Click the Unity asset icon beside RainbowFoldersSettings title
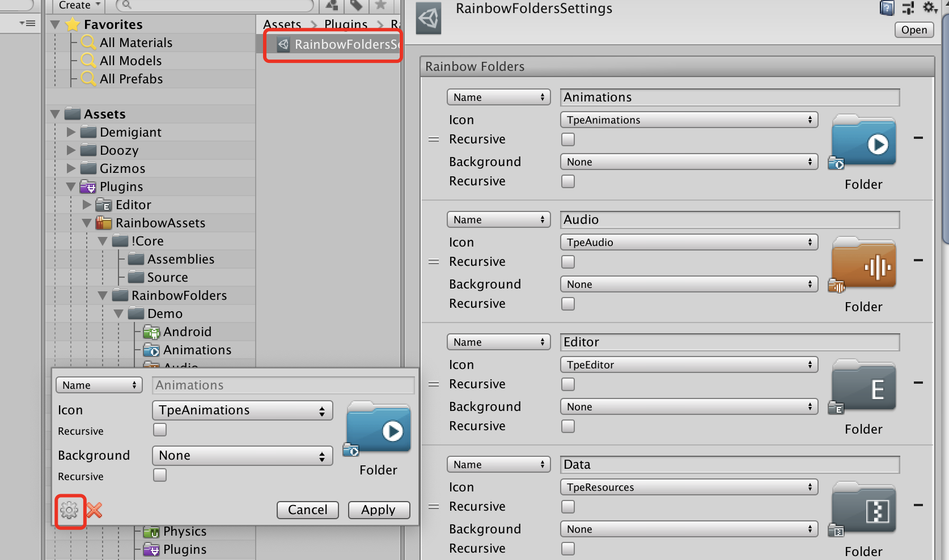 click(x=429, y=19)
